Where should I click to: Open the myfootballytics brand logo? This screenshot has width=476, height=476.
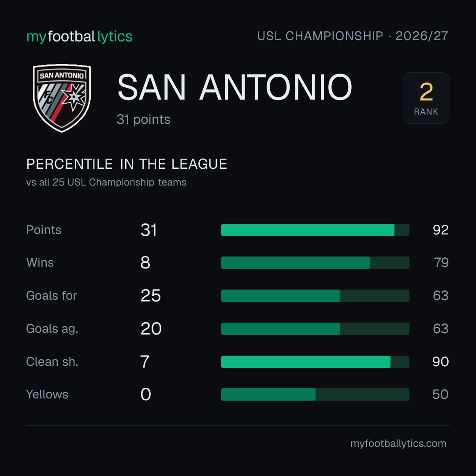coord(79,37)
